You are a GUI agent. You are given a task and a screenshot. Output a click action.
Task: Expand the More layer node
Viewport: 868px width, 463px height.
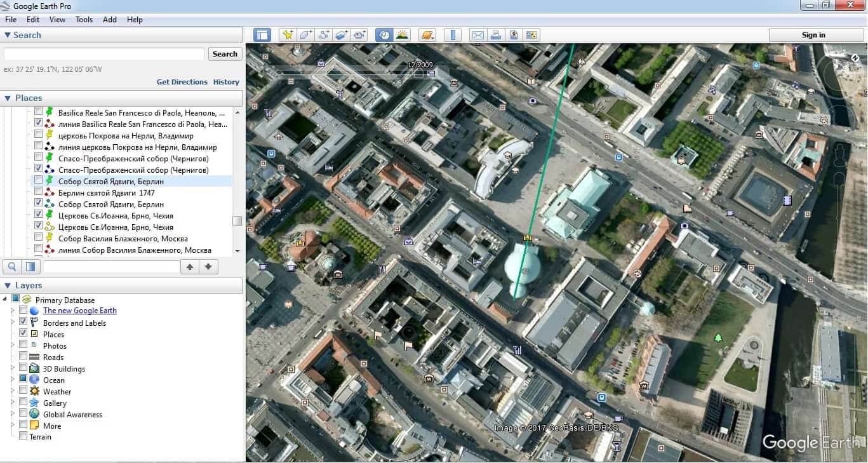tap(12, 426)
